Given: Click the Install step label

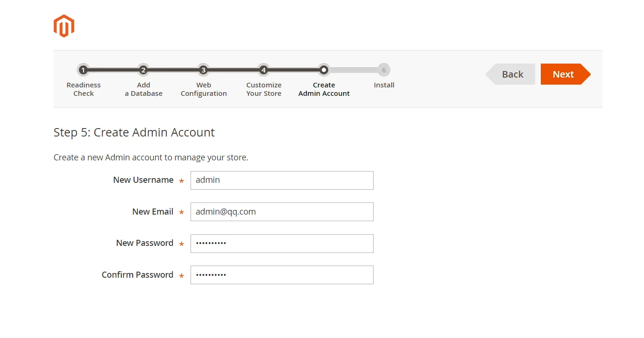Looking at the screenshot, I should [384, 85].
